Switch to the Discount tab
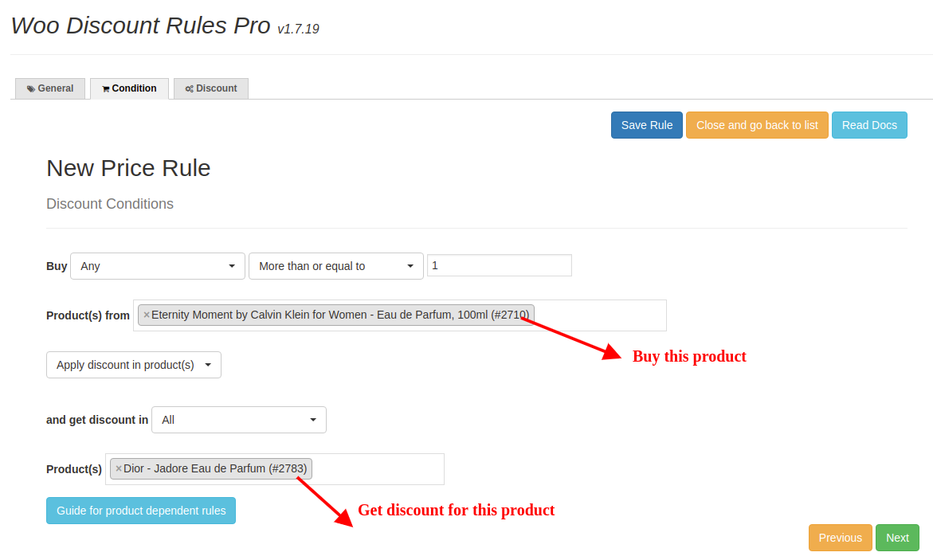The width and height of the screenshot is (933, 560). pyautogui.click(x=211, y=88)
